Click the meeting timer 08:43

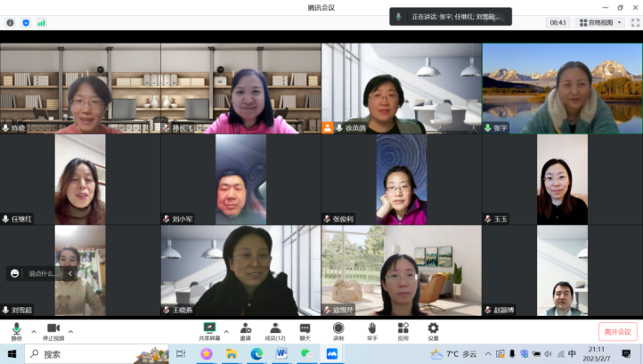click(x=558, y=22)
